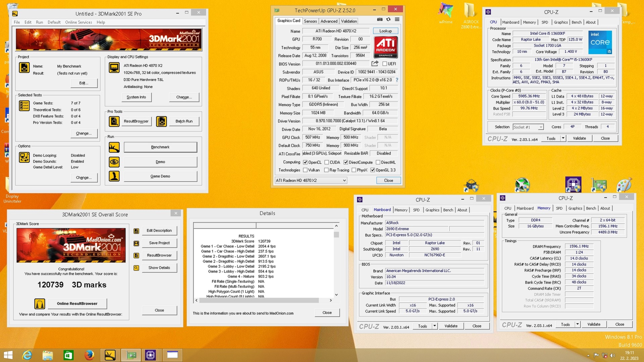Click the scroll down arrow in Details
Image resolution: width=644 pixels, height=362 pixels.
tap(336, 295)
